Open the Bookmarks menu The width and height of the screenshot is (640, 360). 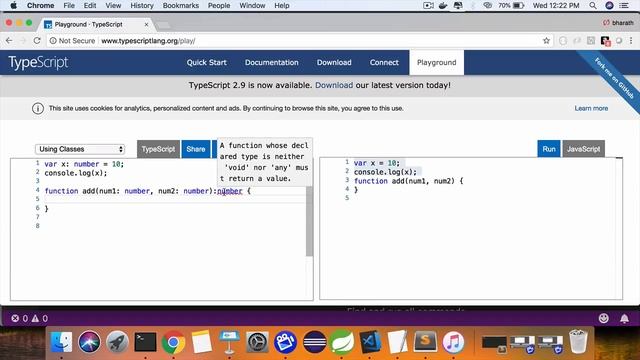pos(181,5)
